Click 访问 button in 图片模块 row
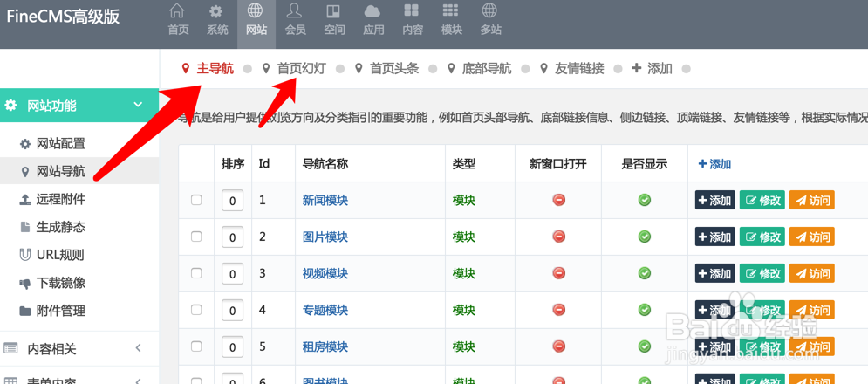The height and width of the screenshot is (384, 868). (x=812, y=237)
